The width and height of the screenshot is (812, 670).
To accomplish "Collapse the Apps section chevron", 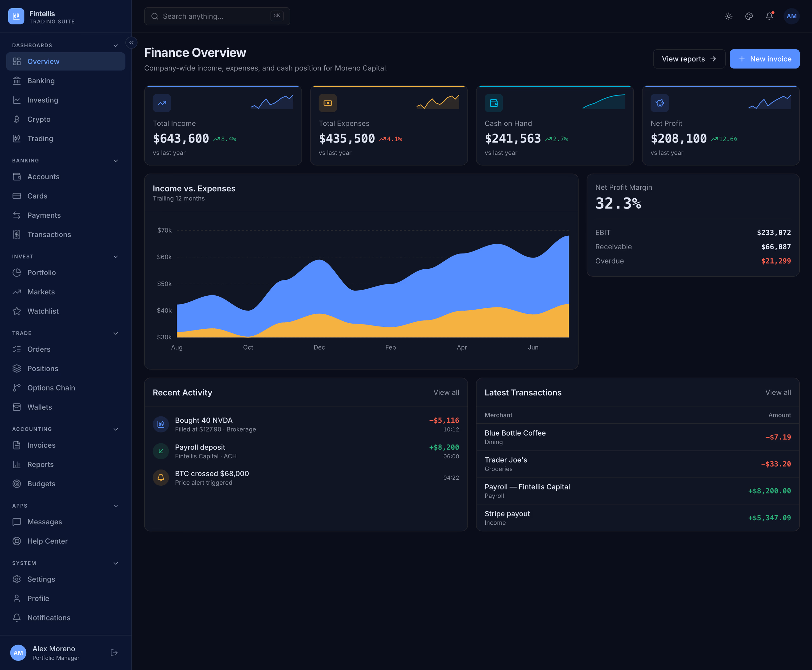I will [x=116, y=506].
